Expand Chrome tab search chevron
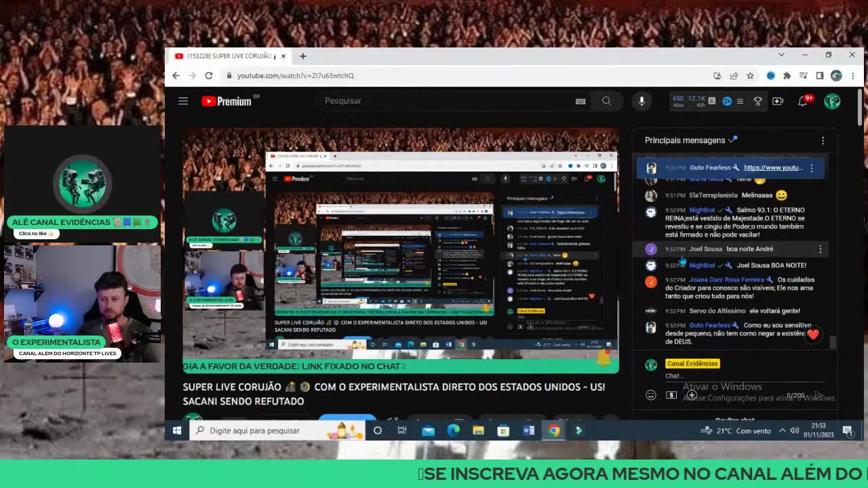This screenshot has width=868, height=488. click(x=781, y=55)
